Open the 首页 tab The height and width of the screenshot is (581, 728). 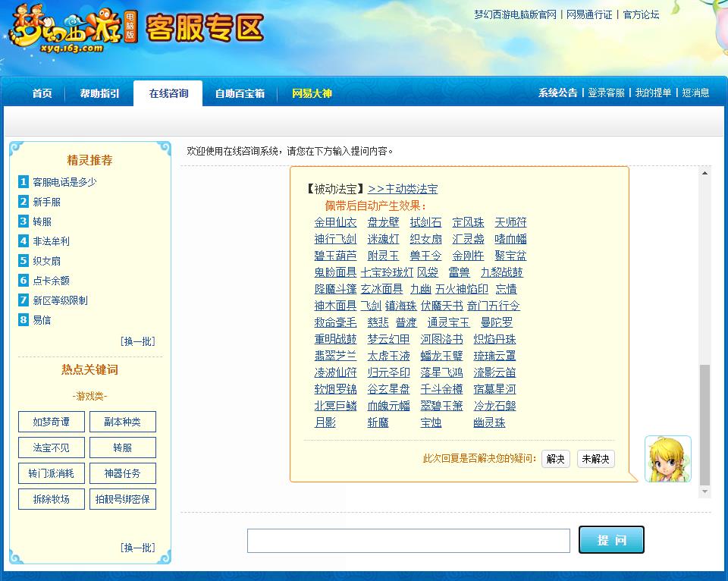(x=42, y=93)
